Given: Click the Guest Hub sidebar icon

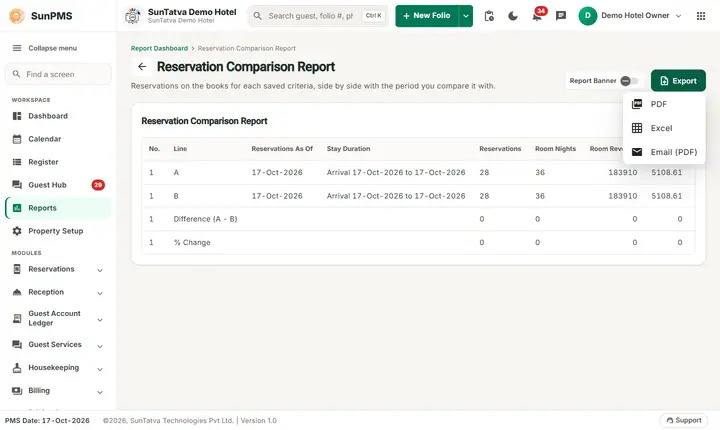Looking at the screenshot, I should coord(17,185).
